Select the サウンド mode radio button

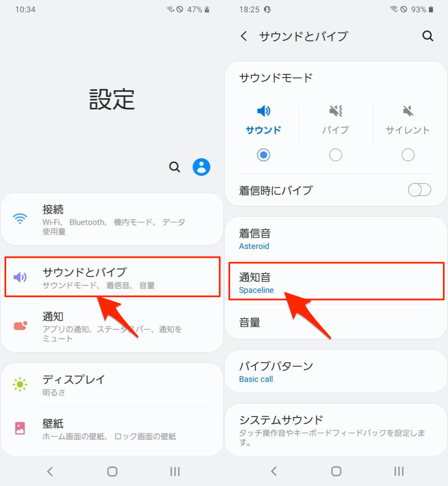(263, 155)
